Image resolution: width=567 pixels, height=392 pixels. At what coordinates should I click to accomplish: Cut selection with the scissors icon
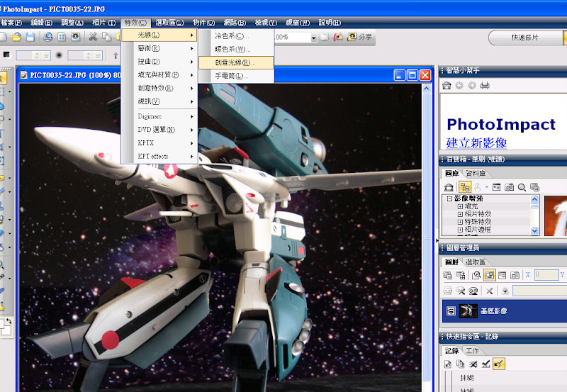click(x=93, y=37)
